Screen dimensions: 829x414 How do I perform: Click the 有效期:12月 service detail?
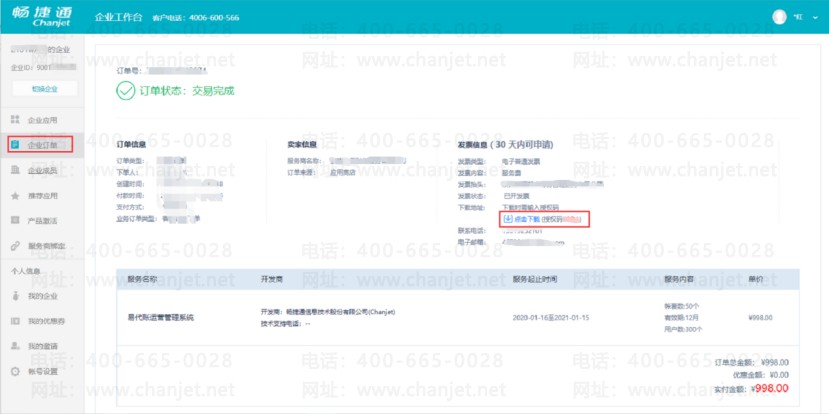[681, 318]
